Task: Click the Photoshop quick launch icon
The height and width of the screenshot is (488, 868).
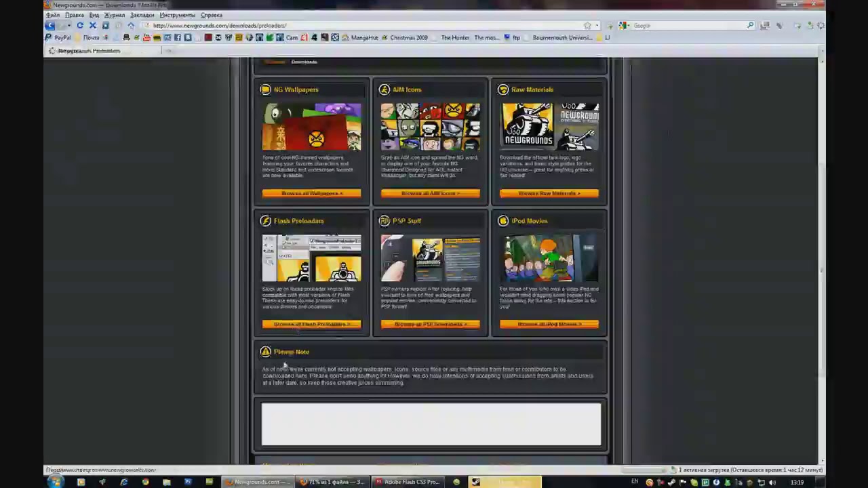Action: (188, 482)
